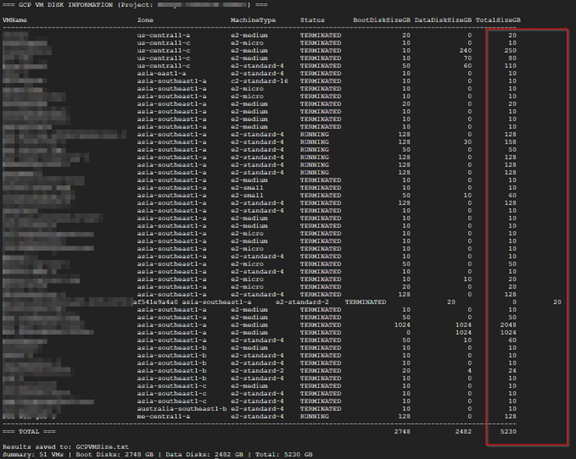Click e2-standard-4 in the us-central1-c row
Screen dimensions: 576x459
(x=257, y=66)
